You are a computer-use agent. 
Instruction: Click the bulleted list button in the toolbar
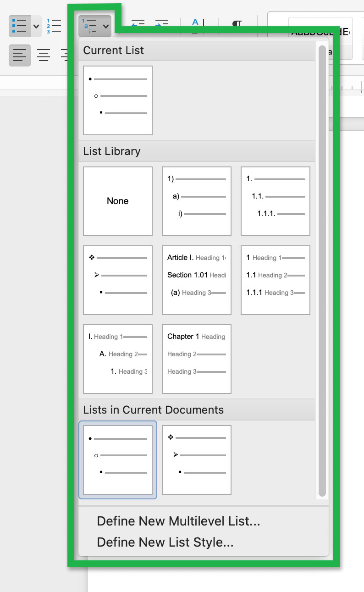(19, 26)
